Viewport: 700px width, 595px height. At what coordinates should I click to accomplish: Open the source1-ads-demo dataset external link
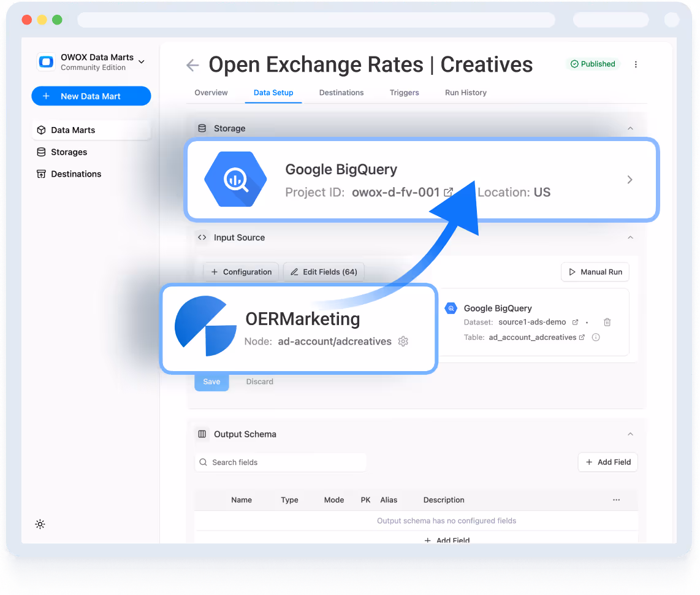575,322
